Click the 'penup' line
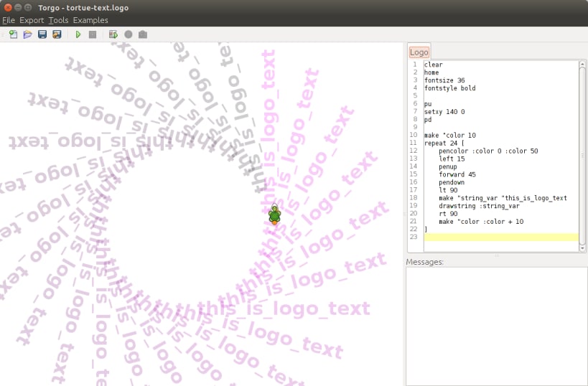The image size is (588, 386). coord(448,166)
